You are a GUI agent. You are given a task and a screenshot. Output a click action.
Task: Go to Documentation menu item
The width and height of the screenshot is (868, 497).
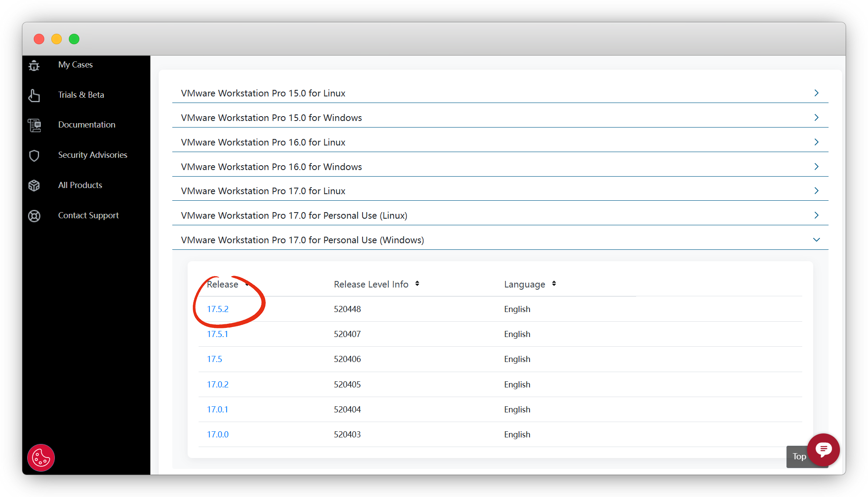pos(87,124)
